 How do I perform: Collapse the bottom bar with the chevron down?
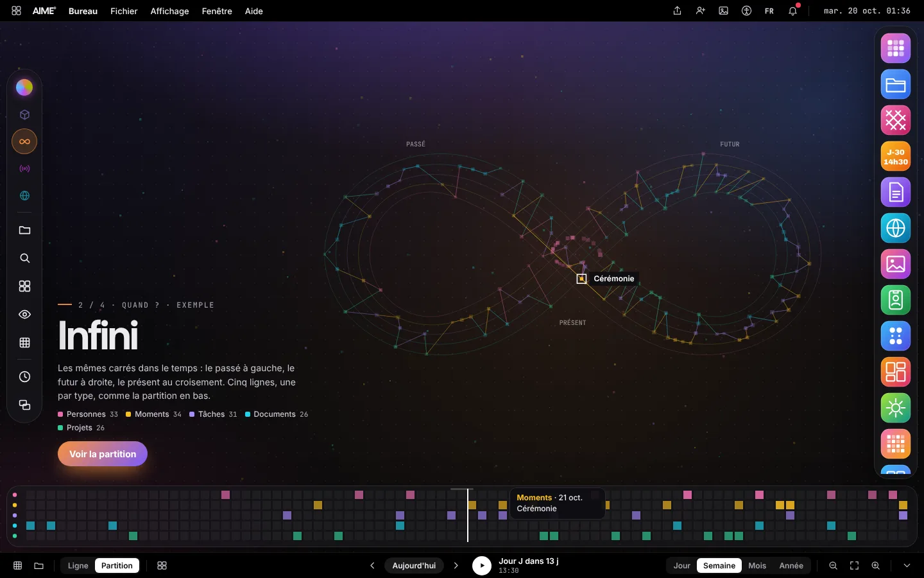(907, 566)
